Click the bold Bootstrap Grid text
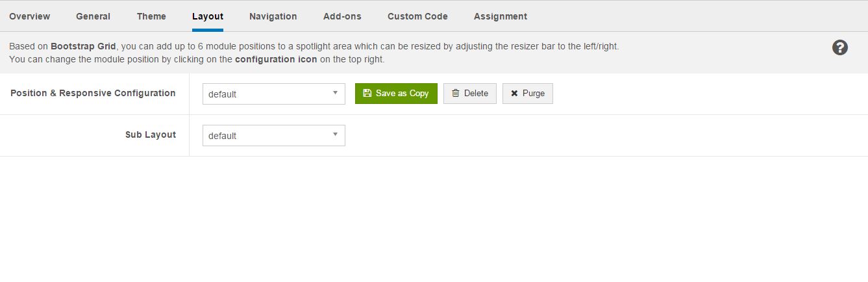This screenshot has height=282, width=868. pyautogui.click(x=84, y=47)
